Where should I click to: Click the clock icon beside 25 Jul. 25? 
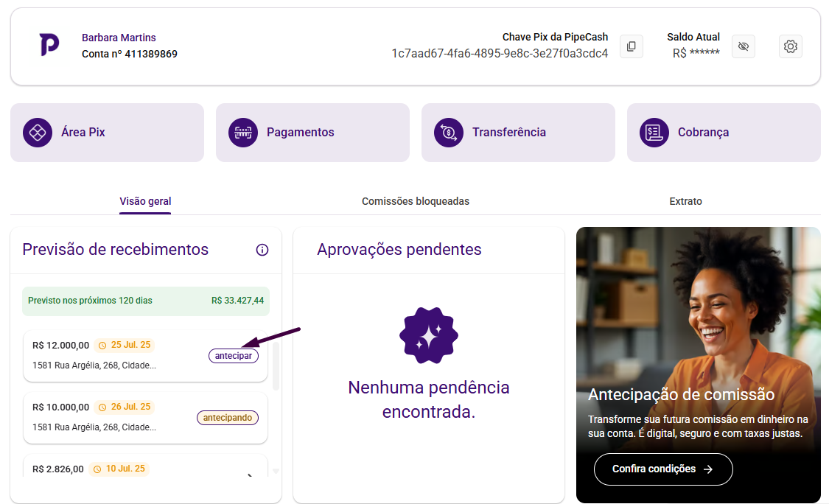point(102,346)
